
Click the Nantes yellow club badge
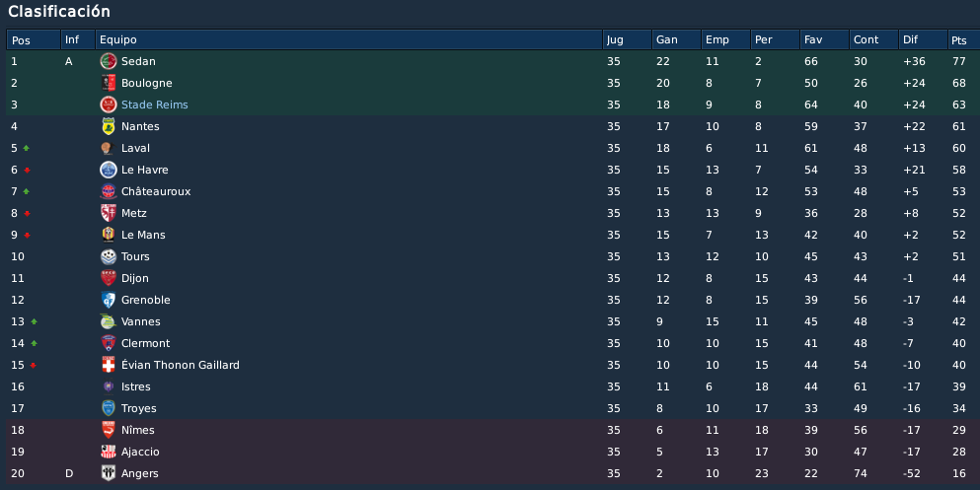click(109, 126)
